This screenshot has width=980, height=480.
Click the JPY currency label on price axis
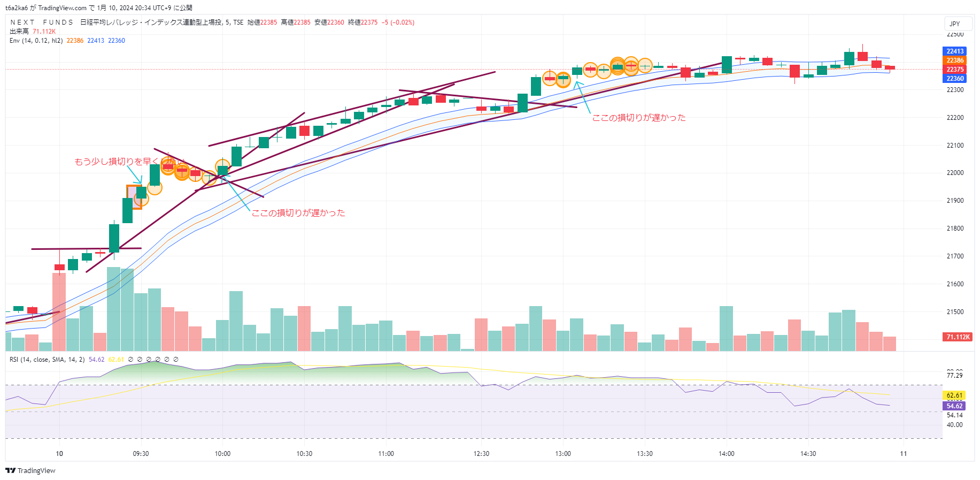[954, 24]
